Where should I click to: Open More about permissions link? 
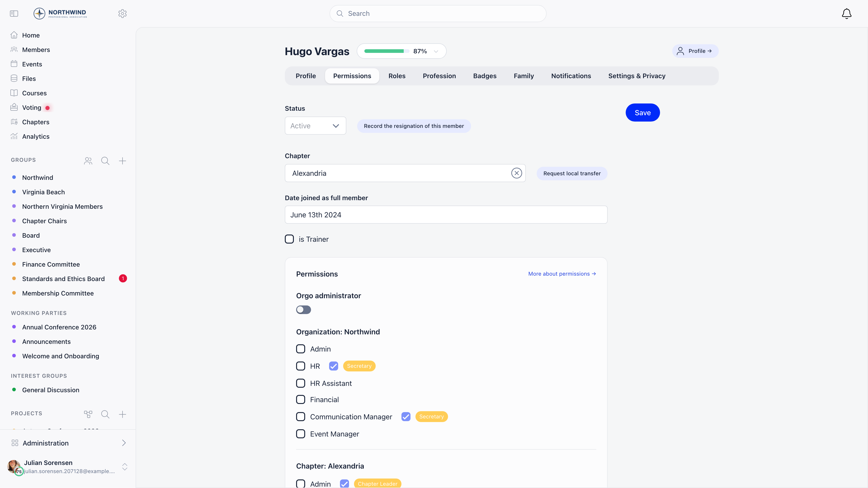[x=562, y=274]
